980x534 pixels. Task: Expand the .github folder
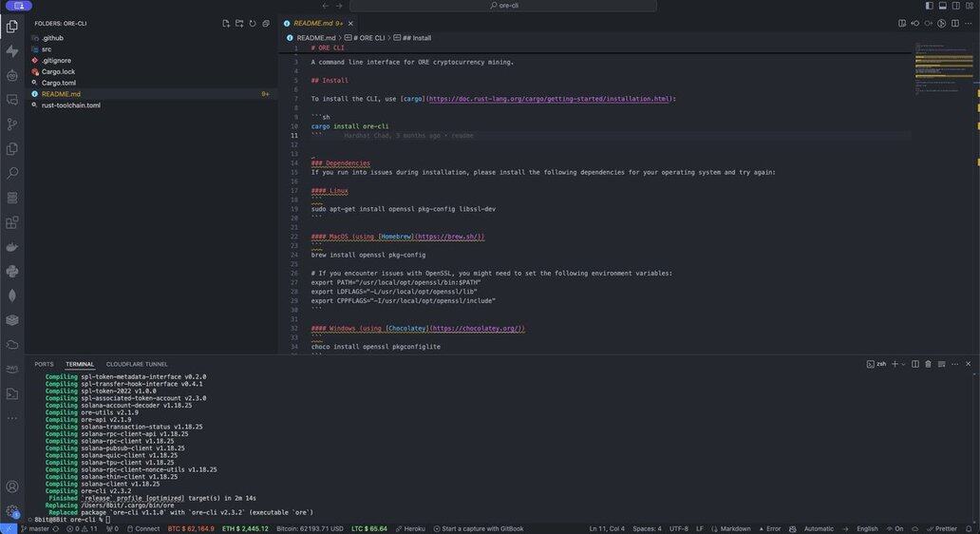tap(52, 38)
